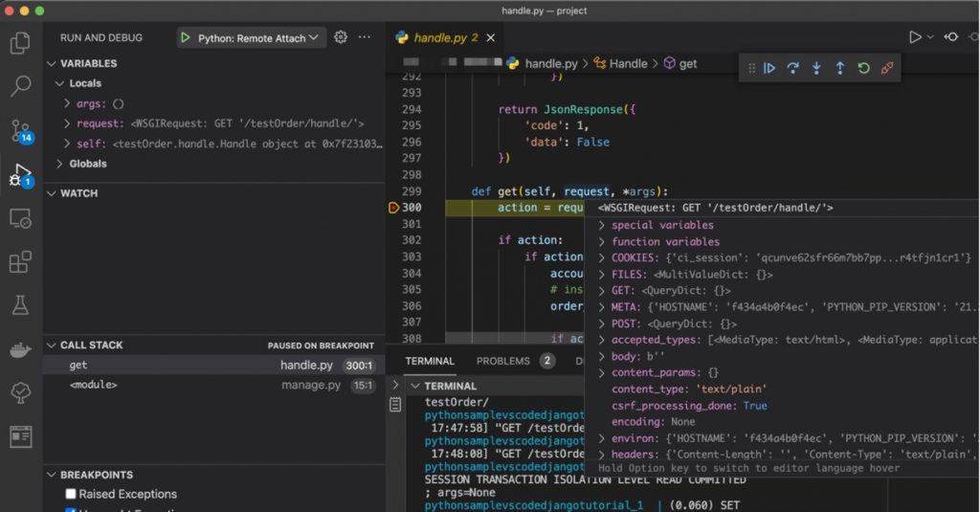Click content_type 'text/plain' value in hover
980x512 pixels.
(731, 389)
